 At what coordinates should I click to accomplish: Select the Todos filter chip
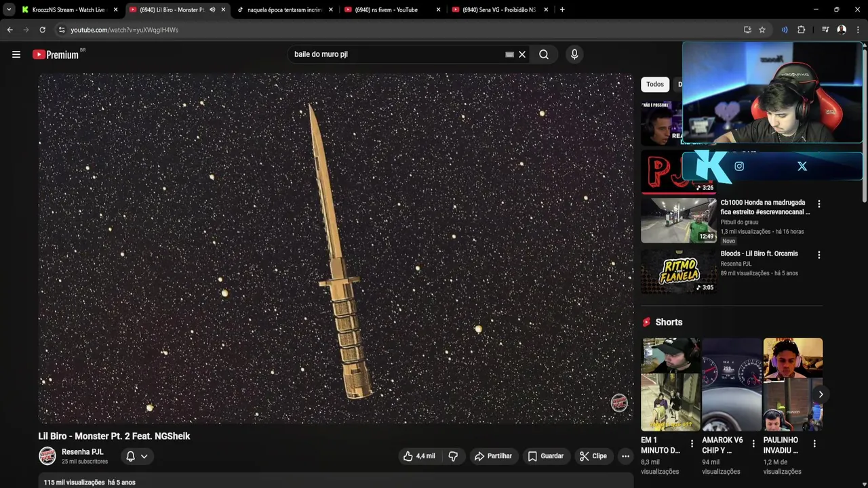pos(655,84)
